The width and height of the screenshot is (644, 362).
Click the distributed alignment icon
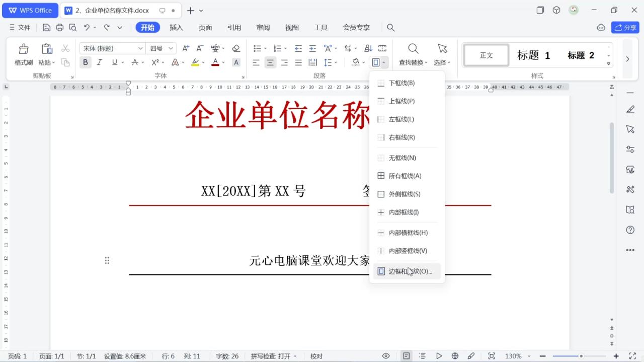312,62
